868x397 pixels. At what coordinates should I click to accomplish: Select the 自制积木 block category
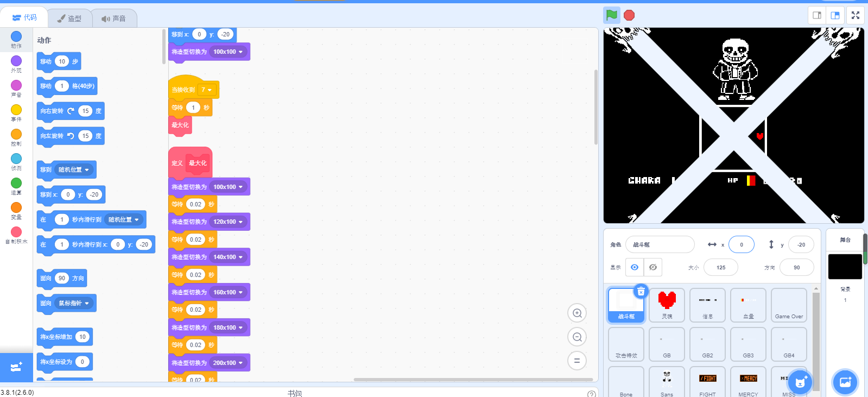click(x=16, y=235)
